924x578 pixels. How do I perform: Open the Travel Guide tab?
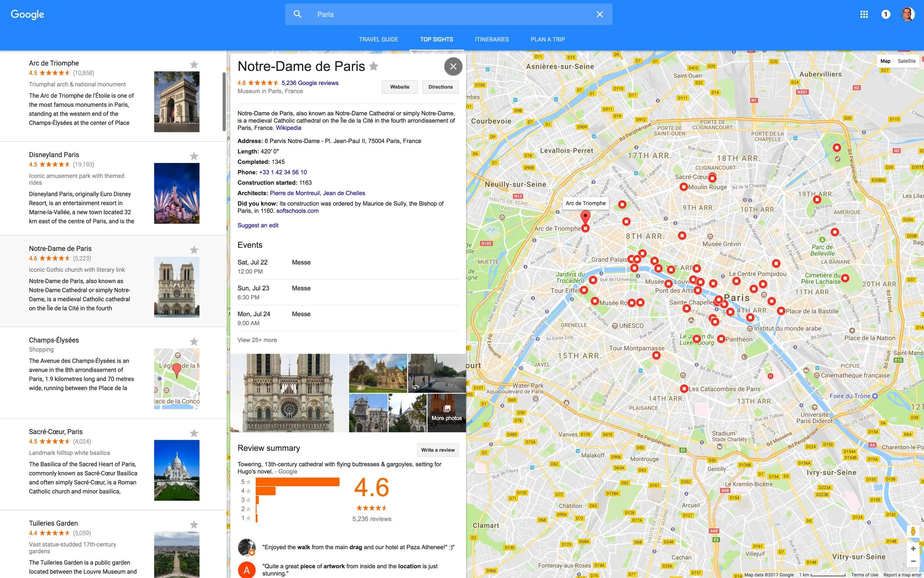378,40
